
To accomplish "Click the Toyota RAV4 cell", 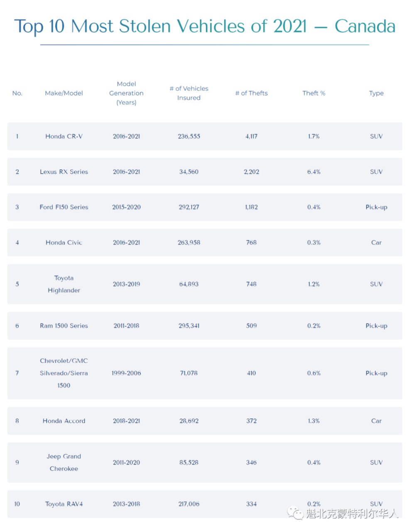I will pos(64,504).
